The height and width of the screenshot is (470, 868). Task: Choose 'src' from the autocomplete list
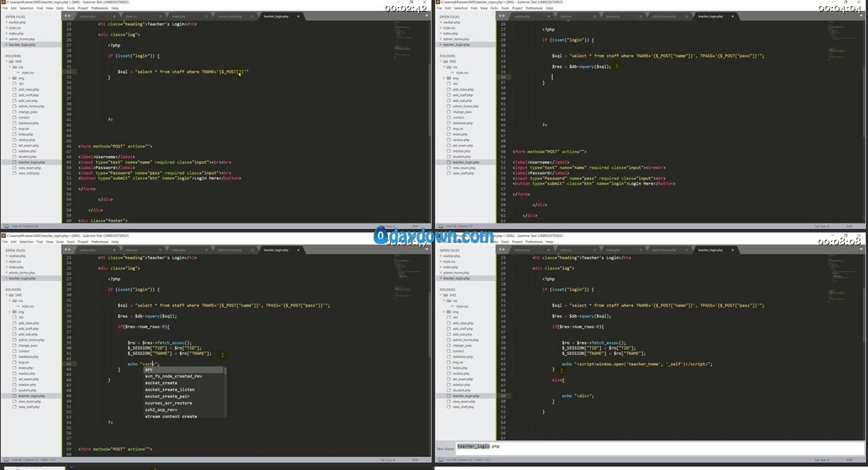click(x=183, y=369)
